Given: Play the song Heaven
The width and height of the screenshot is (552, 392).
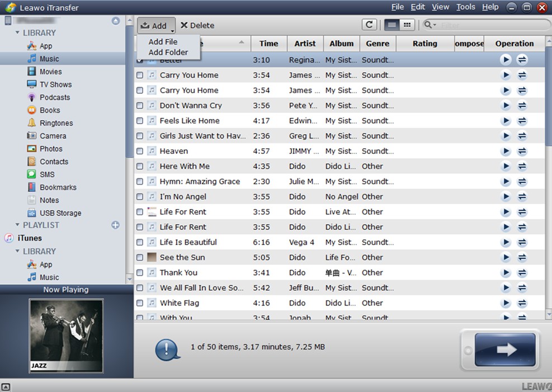Looking at the screenshot, I should [x=506, y=151].
